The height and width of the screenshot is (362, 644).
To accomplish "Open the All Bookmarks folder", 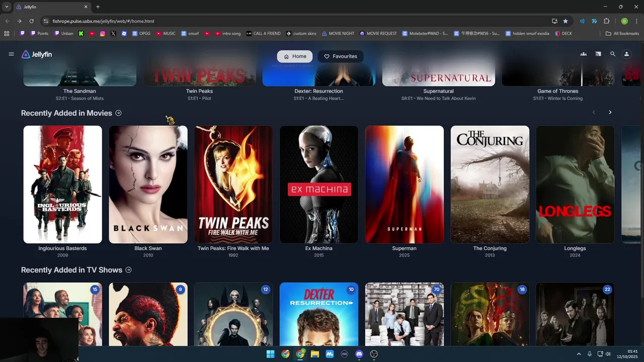I will click(x=622, y=34).
